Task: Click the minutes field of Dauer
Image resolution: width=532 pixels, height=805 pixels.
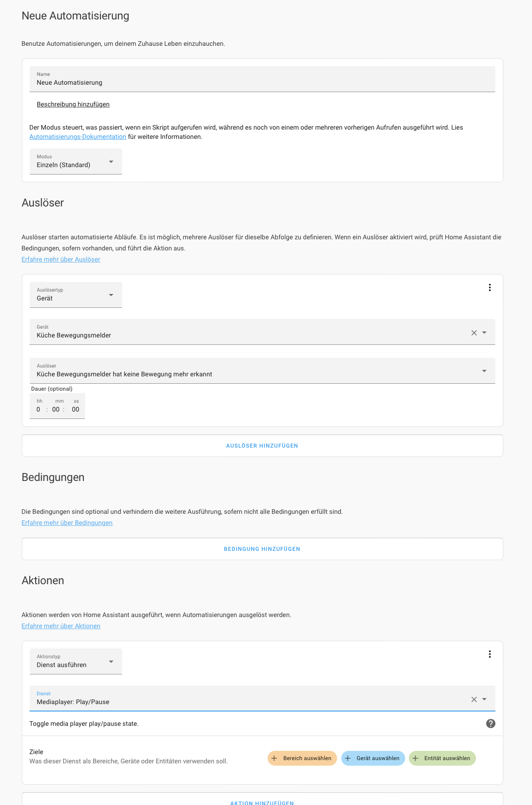Action: [x=56, y=409]
